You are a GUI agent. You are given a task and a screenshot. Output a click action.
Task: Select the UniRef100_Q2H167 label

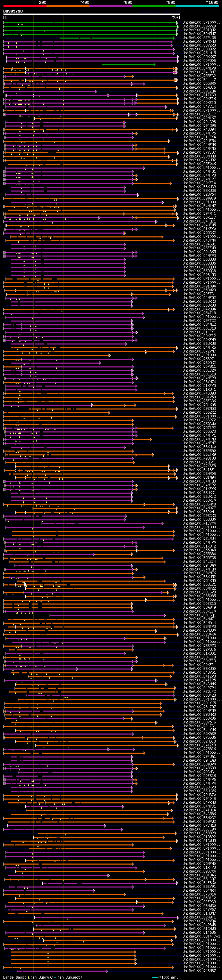click(x=199, y=118)
